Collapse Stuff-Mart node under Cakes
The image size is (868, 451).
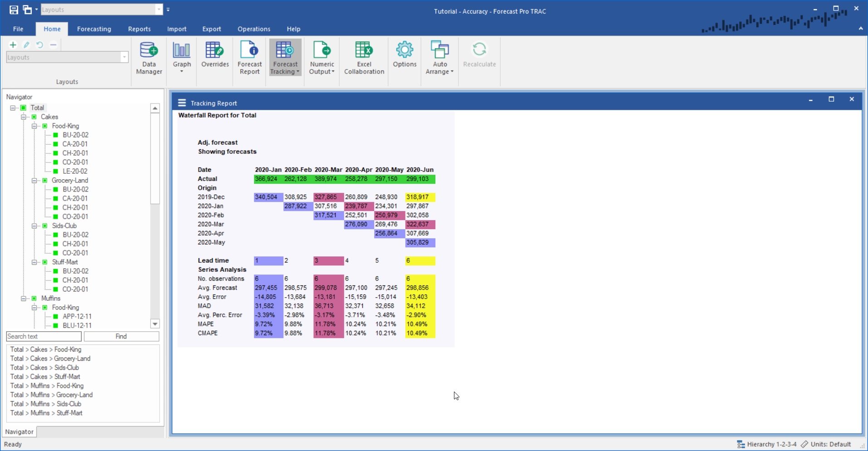click(34, 262)
